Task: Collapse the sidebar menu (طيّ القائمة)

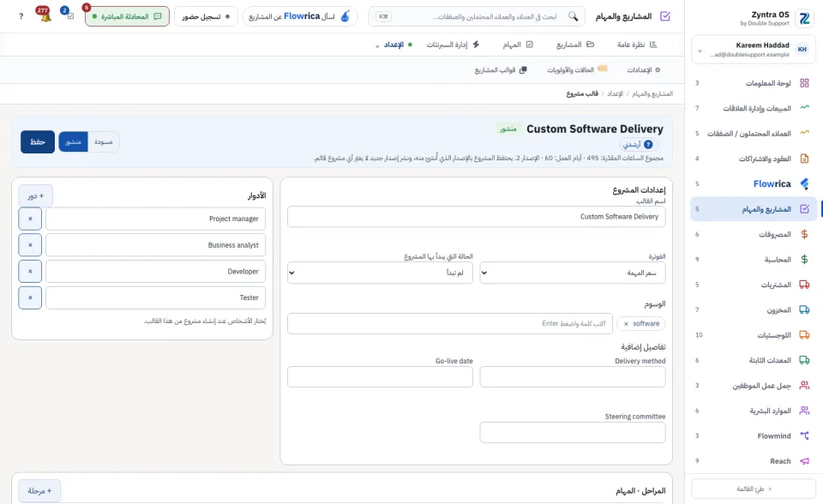Action: coord(754,489)
